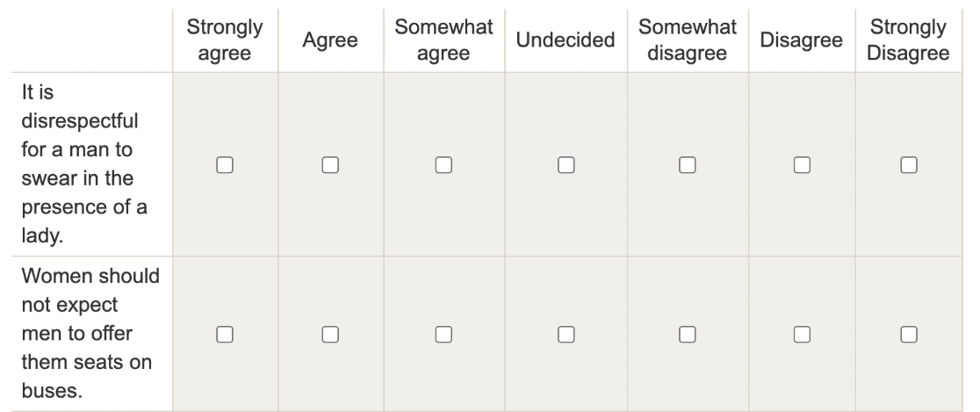This screenshot has width=980, height=412.
Task: Click the swearing statement text
Action: [x=84, y=164]
